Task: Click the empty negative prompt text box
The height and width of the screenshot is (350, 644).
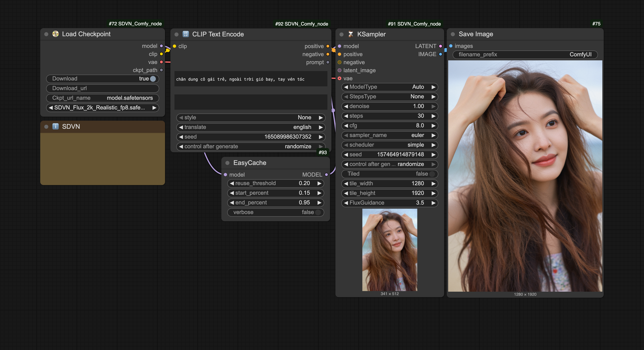Action: (x=251, y=102)
